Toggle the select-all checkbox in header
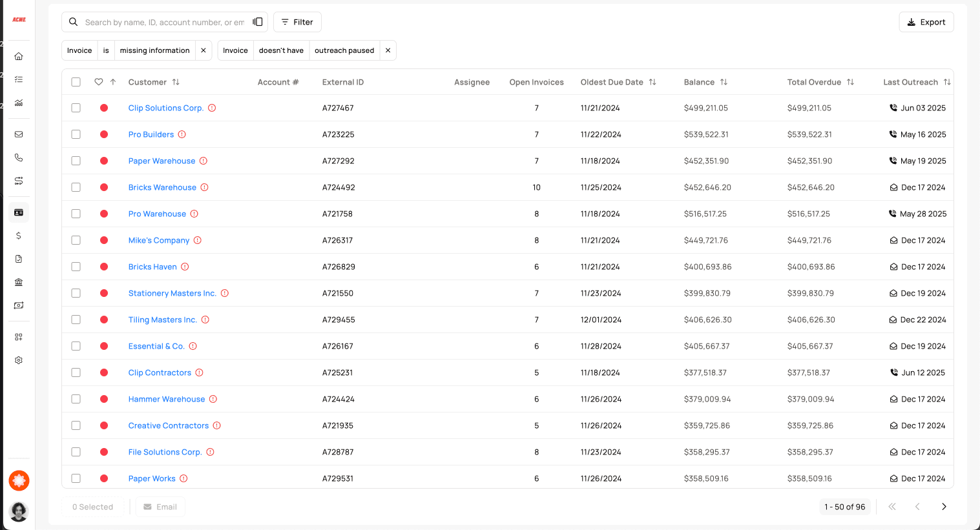The image size is (980, 530). [76, 82]
